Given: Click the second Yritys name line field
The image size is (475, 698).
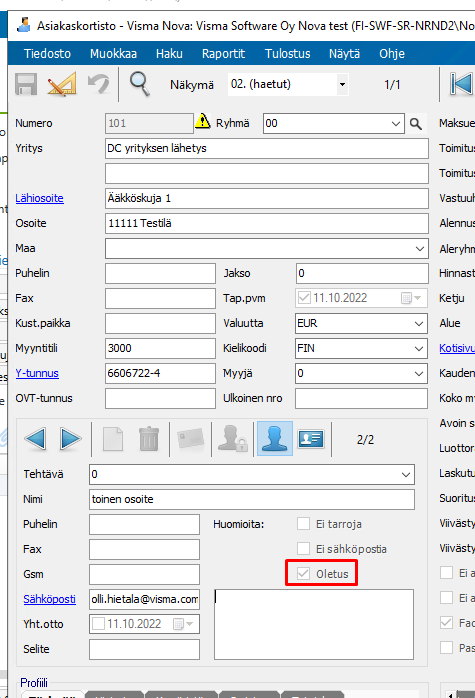Looking at the screenshot, I should click(267, 173).
